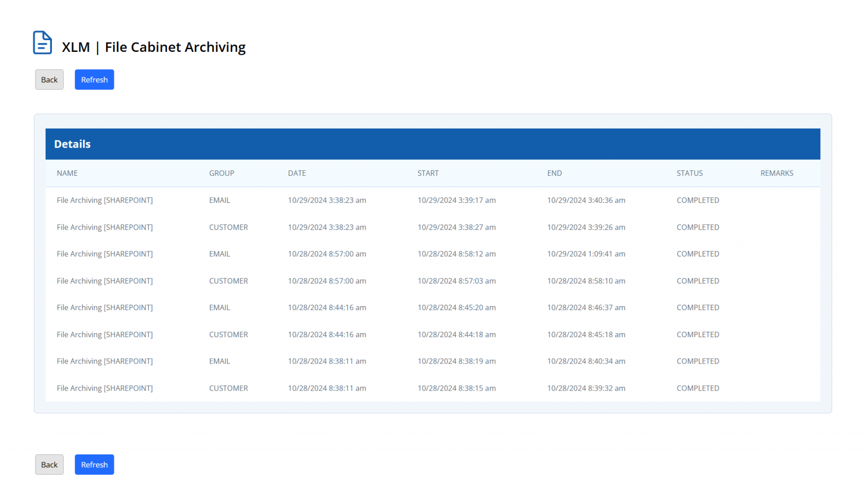
Task: Click the top Refresh button
Action: [x=94, y=79]
